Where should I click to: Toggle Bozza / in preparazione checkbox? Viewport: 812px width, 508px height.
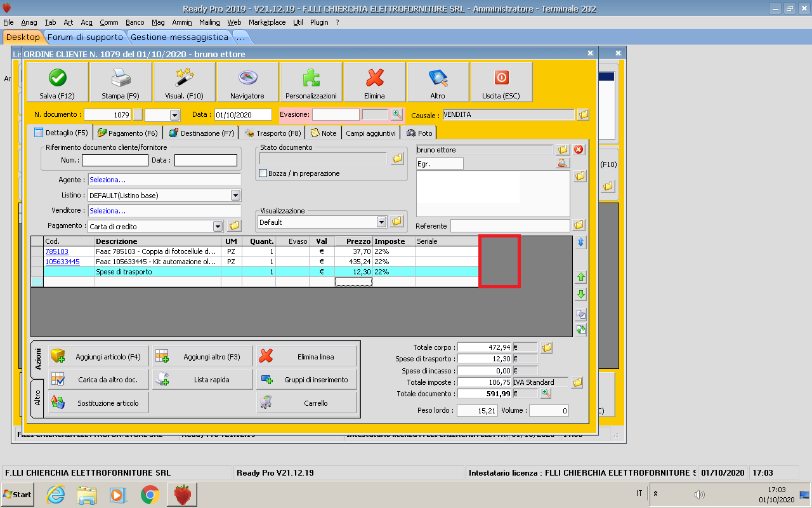pos(263,173)
